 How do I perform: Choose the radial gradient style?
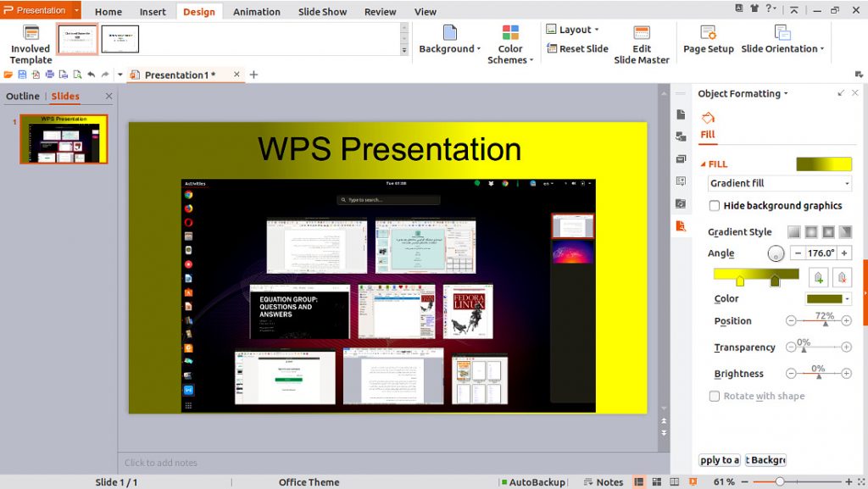811,231
